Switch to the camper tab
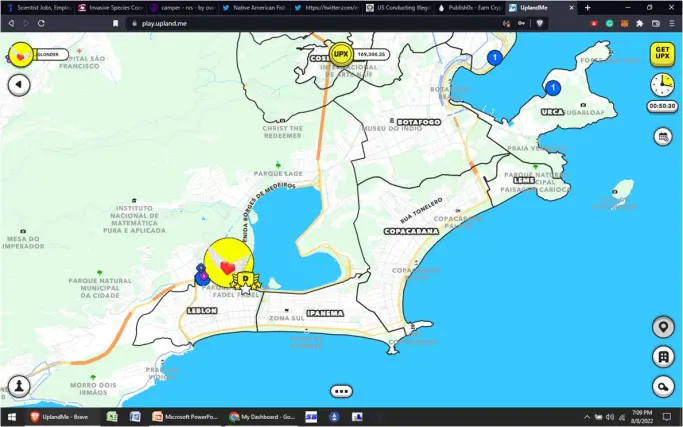 pos(183,8)
